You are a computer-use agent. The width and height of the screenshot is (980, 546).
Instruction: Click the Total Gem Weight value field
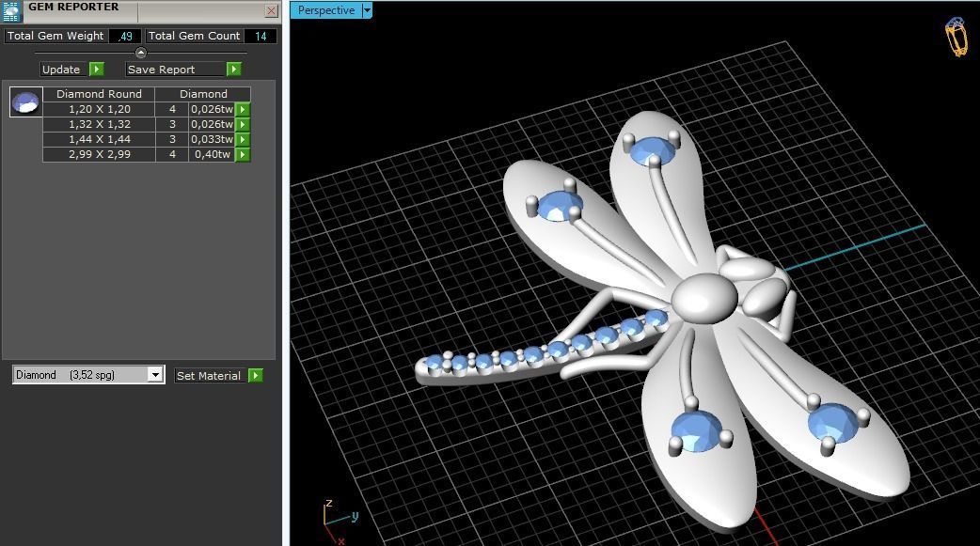(x=124, y=37)
